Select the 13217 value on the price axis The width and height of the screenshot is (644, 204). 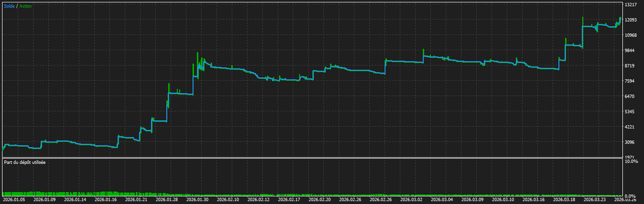pyautogui.click(x=632, y=5)
